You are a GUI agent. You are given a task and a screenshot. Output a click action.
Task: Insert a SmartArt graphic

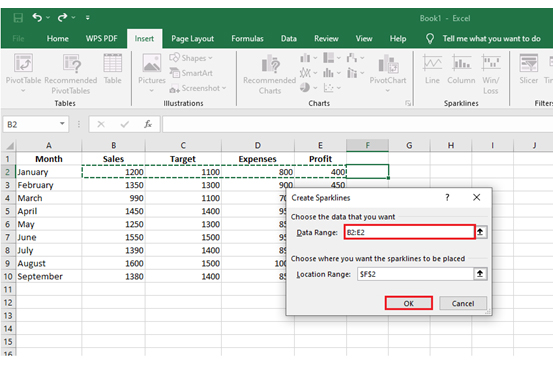(x=191, y=73)
